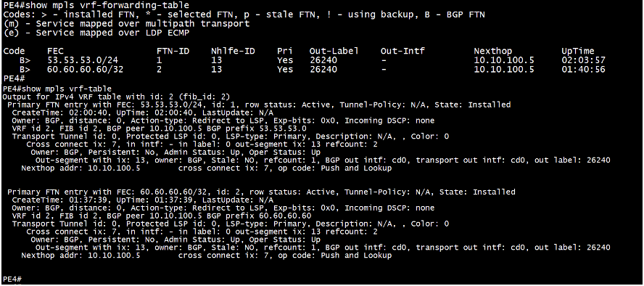Image resolution: width=644 pixels, height=286 pixels.
Task: Select the Out-Label column header
Action: pyautogui.click(x=334, y=52)
